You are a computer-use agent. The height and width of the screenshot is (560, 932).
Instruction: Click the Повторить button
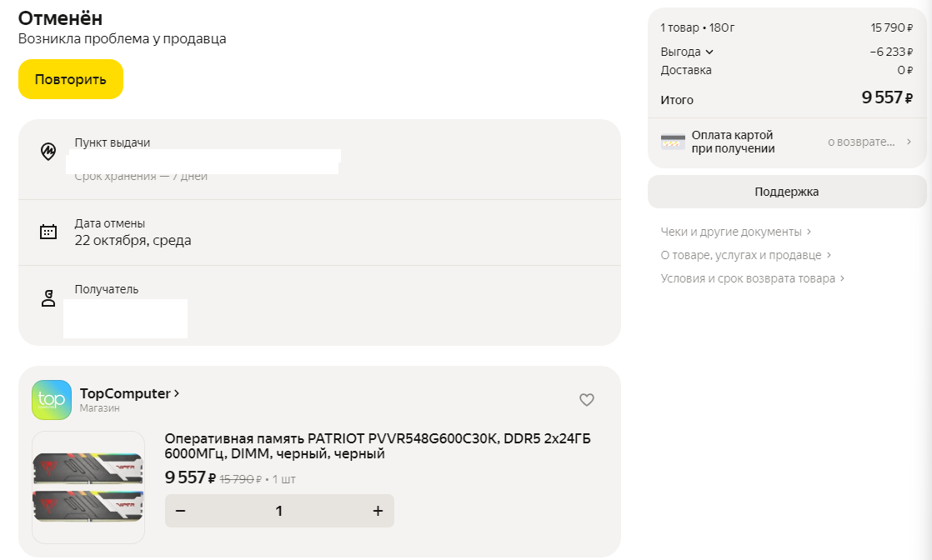70,79
